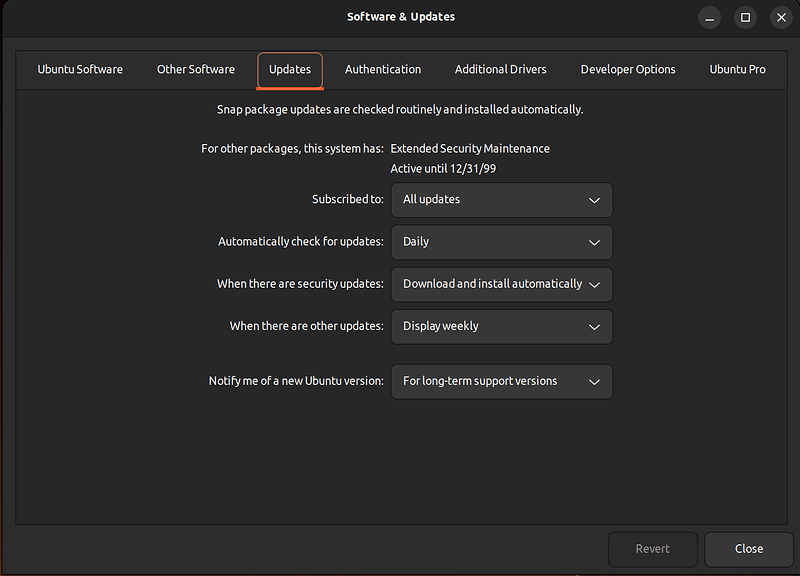Open the 'Download and install automatically' dropdown
This screenshot has width=800, height=576.
pyautogui.click(x=500, y=284)
